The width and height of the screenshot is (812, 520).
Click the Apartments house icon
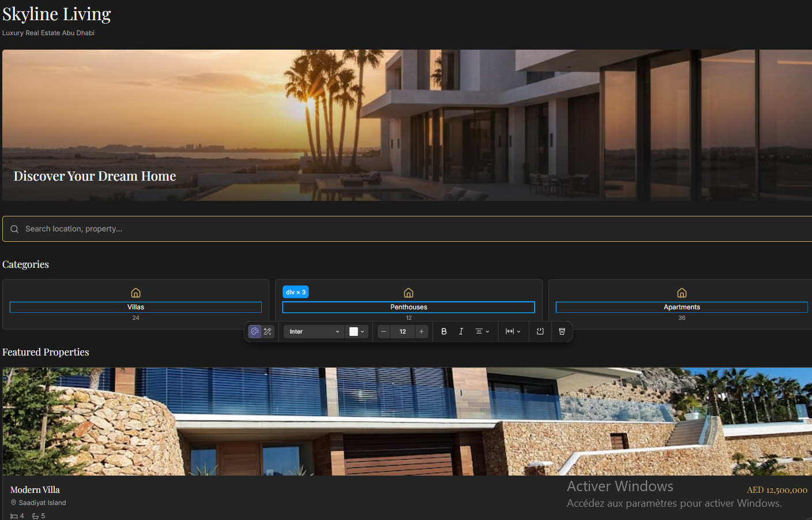pyautogui.click(x=682, y=293)
